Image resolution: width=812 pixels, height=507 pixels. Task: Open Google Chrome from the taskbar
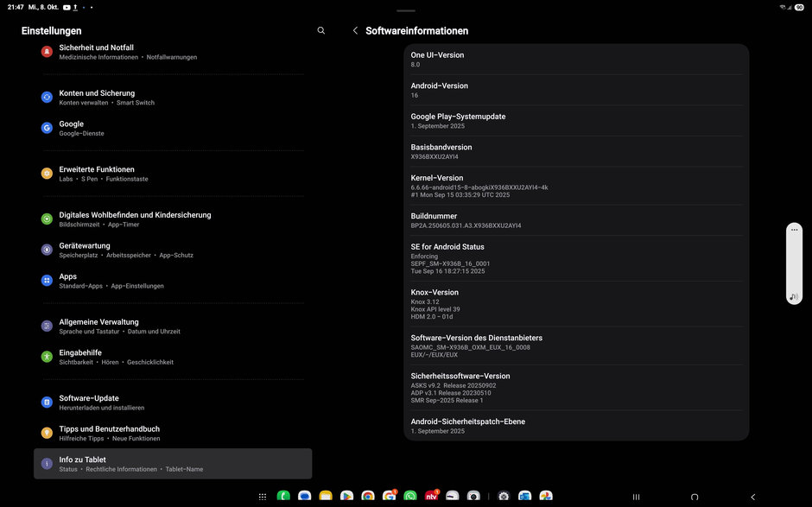coord(368,497)
